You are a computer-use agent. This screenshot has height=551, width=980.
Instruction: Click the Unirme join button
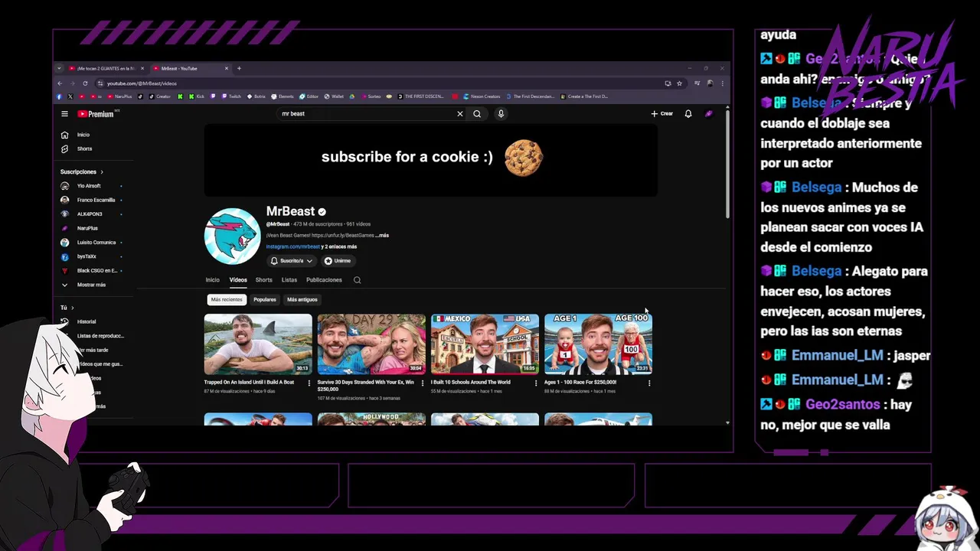pos(338,261)
